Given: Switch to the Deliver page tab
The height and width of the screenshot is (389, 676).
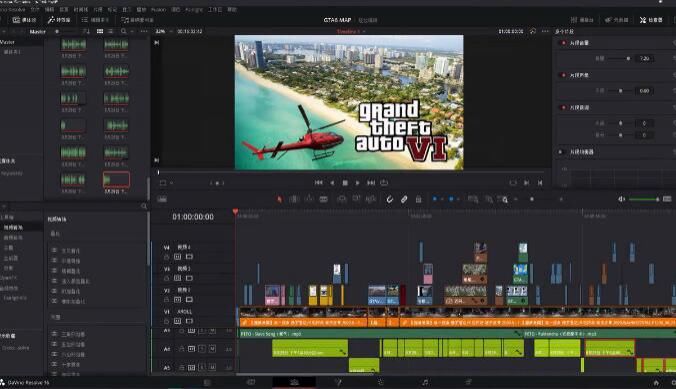Looking at the screenshot, I should coord(468,382).
